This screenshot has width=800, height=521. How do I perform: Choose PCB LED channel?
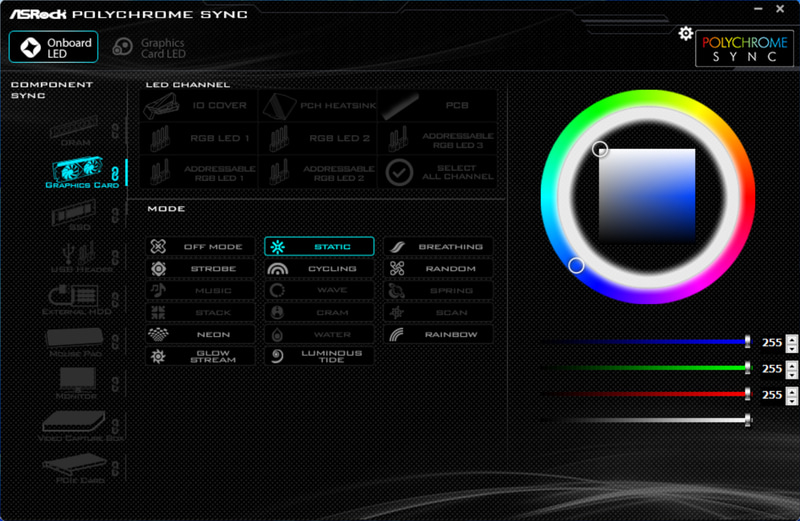(437, 106)
